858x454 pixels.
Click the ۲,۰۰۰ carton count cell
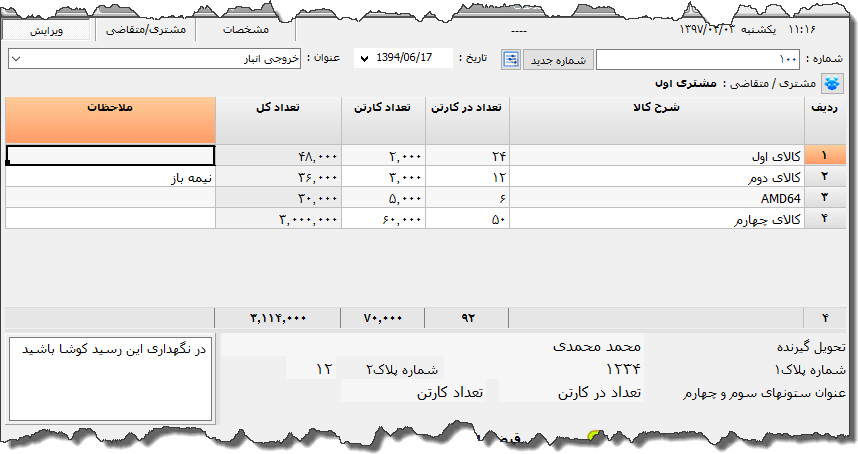point(383,156)
